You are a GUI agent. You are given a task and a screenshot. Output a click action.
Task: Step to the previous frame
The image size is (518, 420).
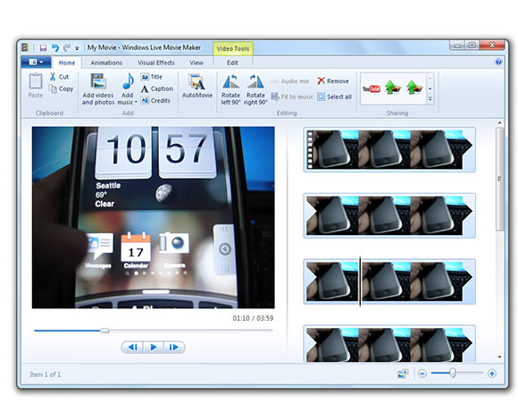click(x=133, y=347)
